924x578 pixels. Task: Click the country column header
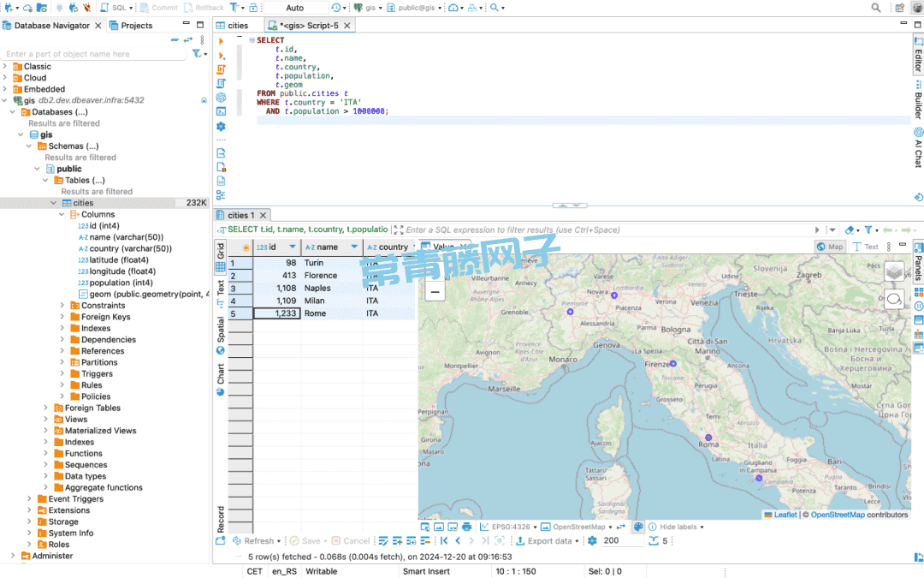point(389,247)
